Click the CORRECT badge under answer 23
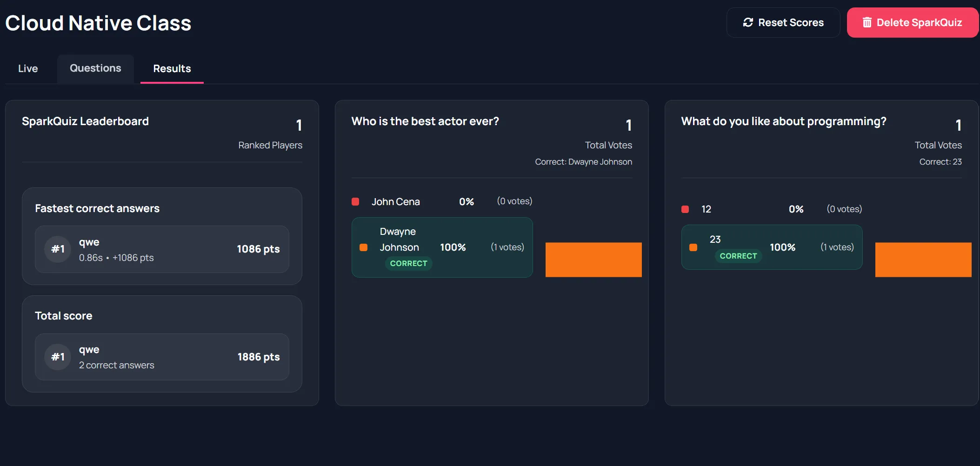This screenshot has width=980, height=466. [739, 255]
